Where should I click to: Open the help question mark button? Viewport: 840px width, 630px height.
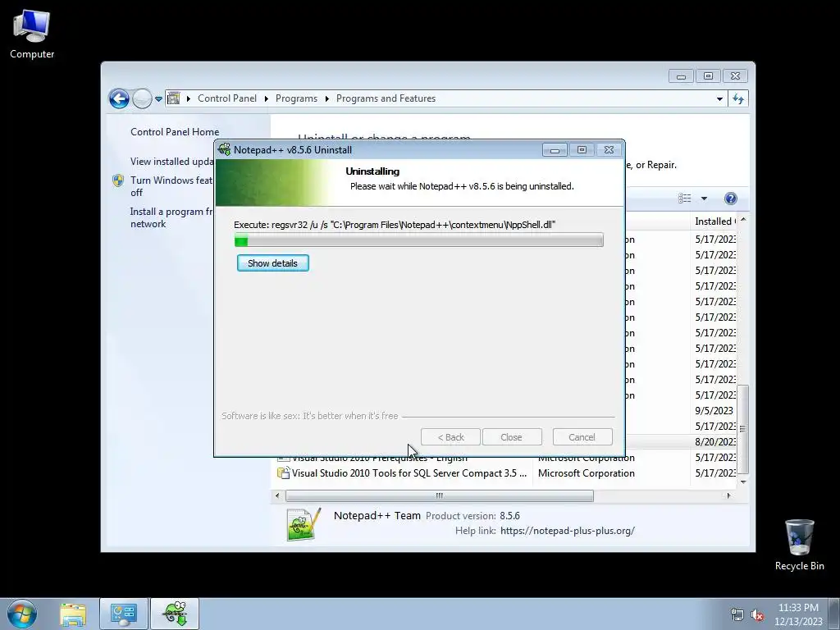coord(731,199)
